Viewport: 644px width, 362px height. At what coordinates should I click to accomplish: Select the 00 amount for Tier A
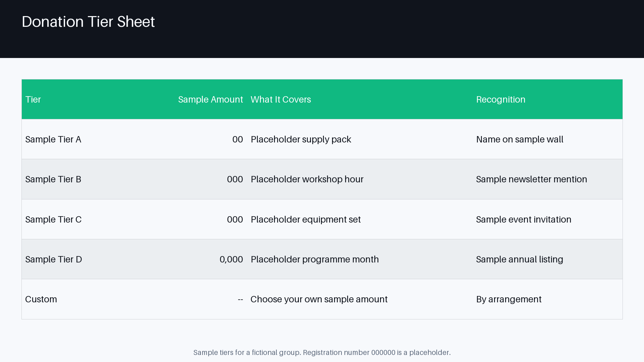tap(237, 139)
